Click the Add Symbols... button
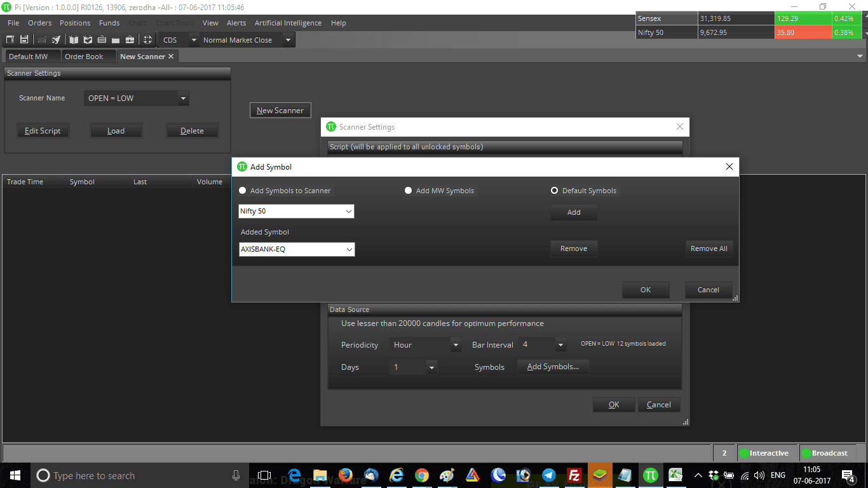868x488 pixels. pos(553,367)
